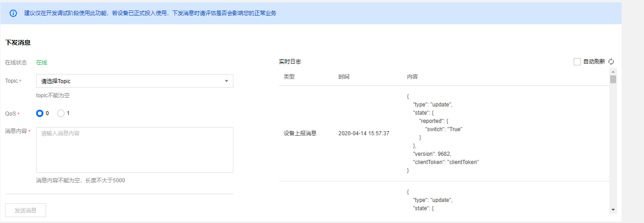Click the log scrollbar down arrow

click(x=613, y=209)
